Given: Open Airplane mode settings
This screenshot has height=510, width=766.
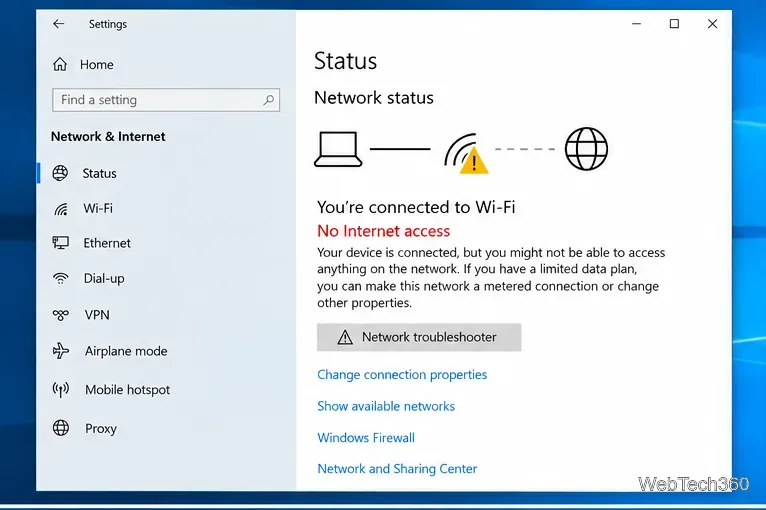Looking at the screenshot, I should 126,351.
